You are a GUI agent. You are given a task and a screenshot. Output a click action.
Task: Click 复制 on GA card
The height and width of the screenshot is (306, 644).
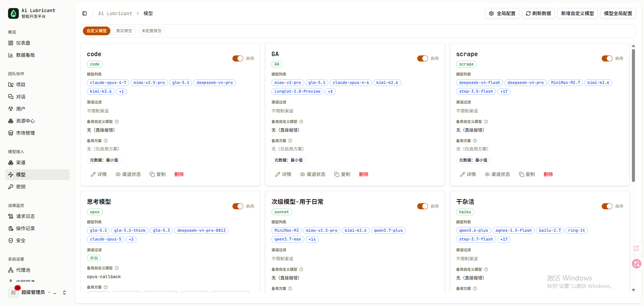(x=342, y=174)
